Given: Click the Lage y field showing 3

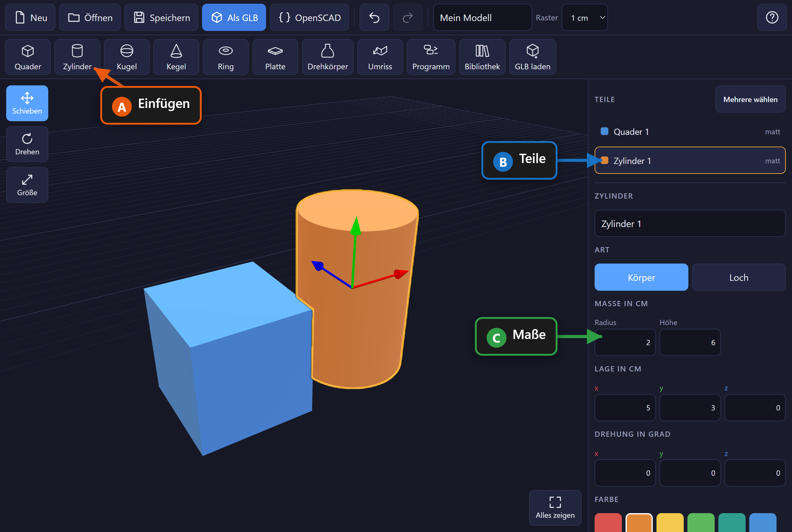Looking at the screenshot, I should 690,407.
